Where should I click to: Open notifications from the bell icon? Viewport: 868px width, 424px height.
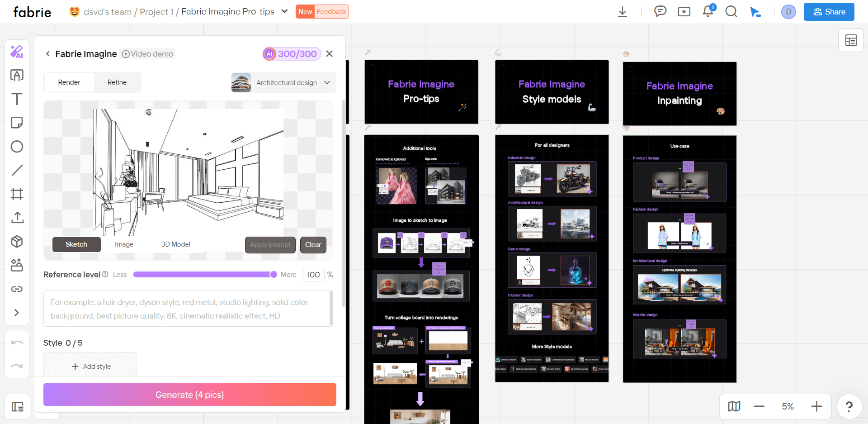tap(708, 12)
